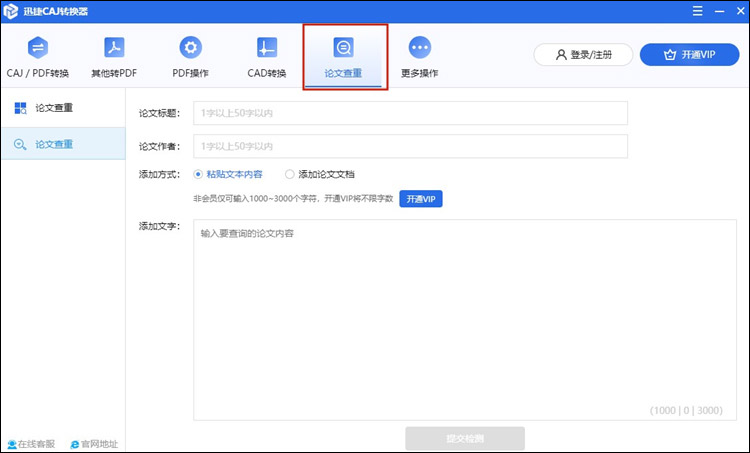
Task: Click the 登录/注册 button
Action: pyautogui.click(x=583, y=55)
